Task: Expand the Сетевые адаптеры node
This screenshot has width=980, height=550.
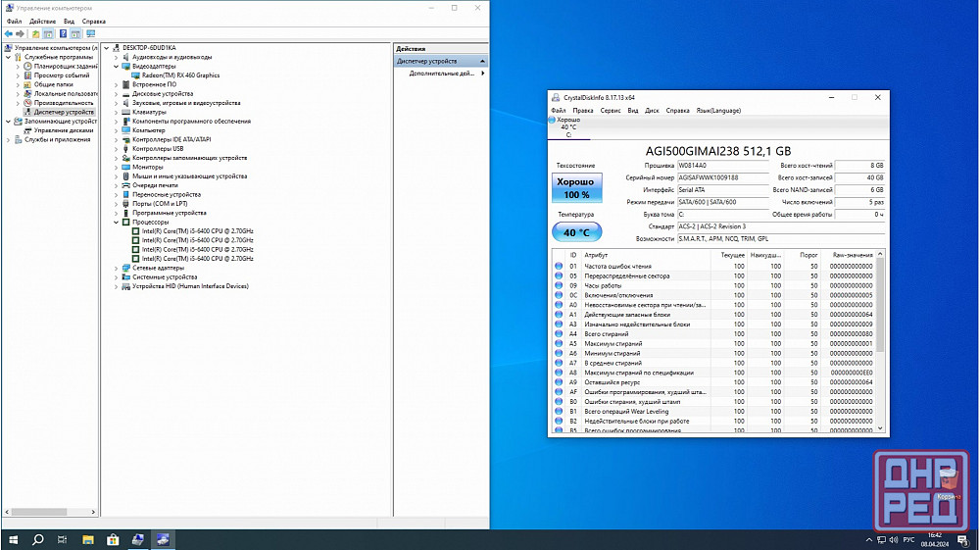Action: [x=116, y=268]
